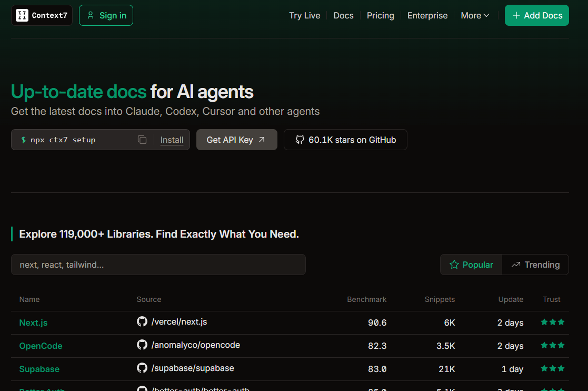
Task: Click the Up-to-date docs headline
Action: (x=132, y=92)
